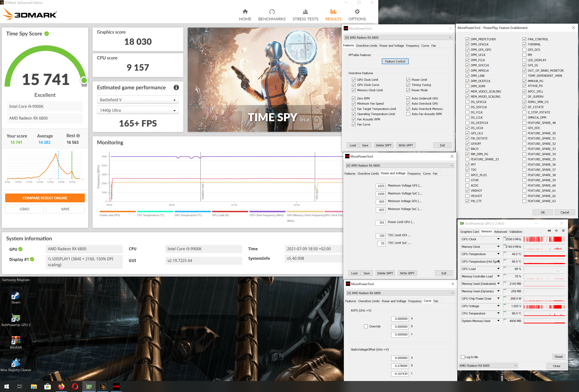Open the 1440p Ultra resolution dropdown
The image size is (579, 392).
(x=137, y=110)
